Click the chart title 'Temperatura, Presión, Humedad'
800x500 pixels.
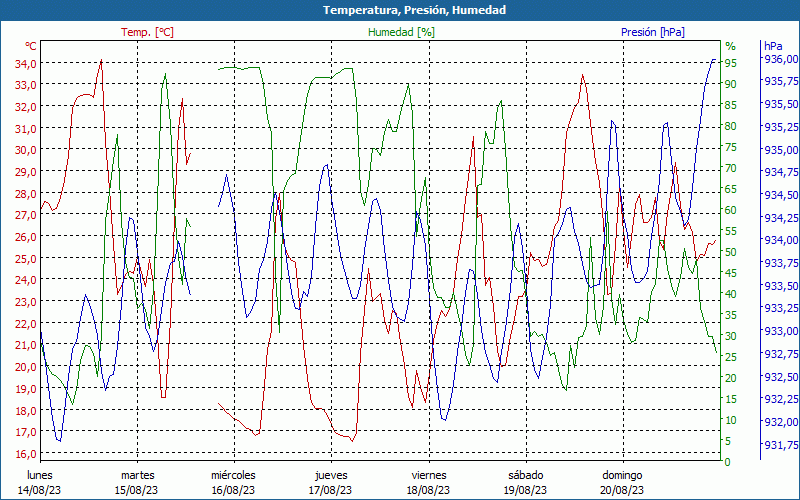tap(414, 10)
